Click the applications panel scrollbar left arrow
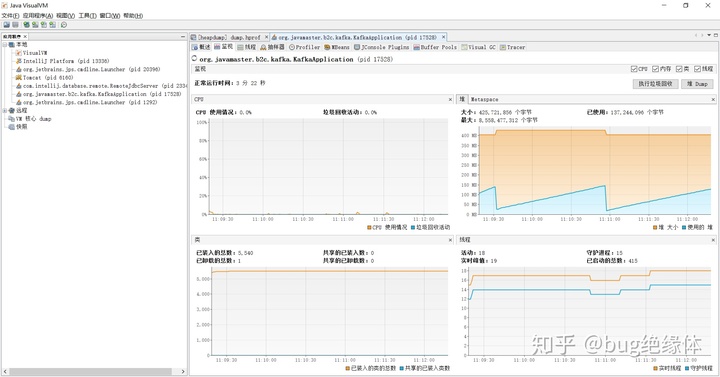720x377 pixels. pos(5,371)
